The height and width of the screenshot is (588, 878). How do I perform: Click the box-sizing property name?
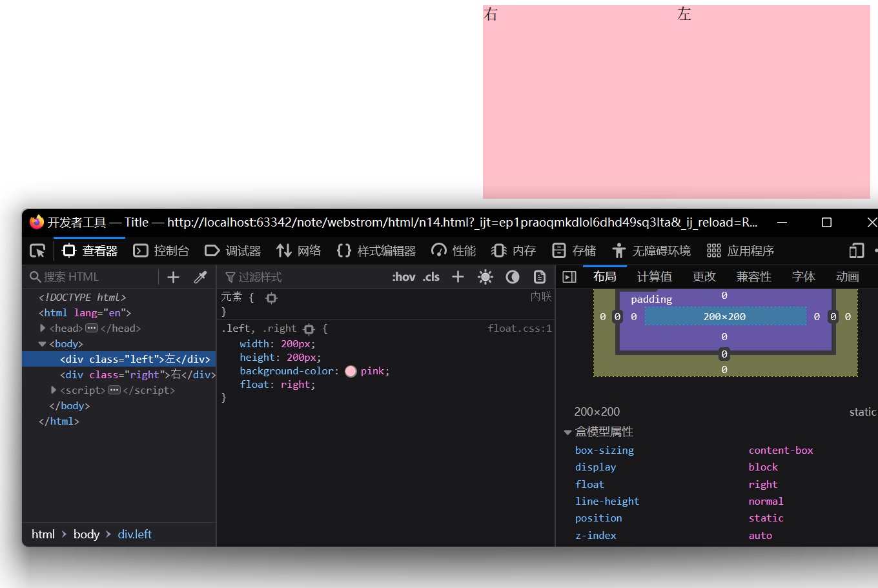pyautogui.click(x=604, y=451)
